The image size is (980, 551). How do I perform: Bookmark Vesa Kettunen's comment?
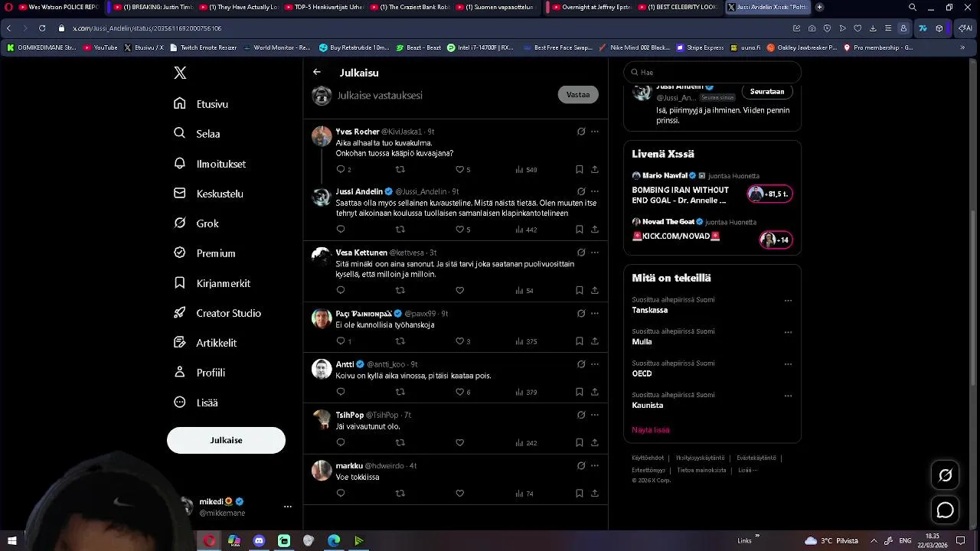[x=579, y=290]
